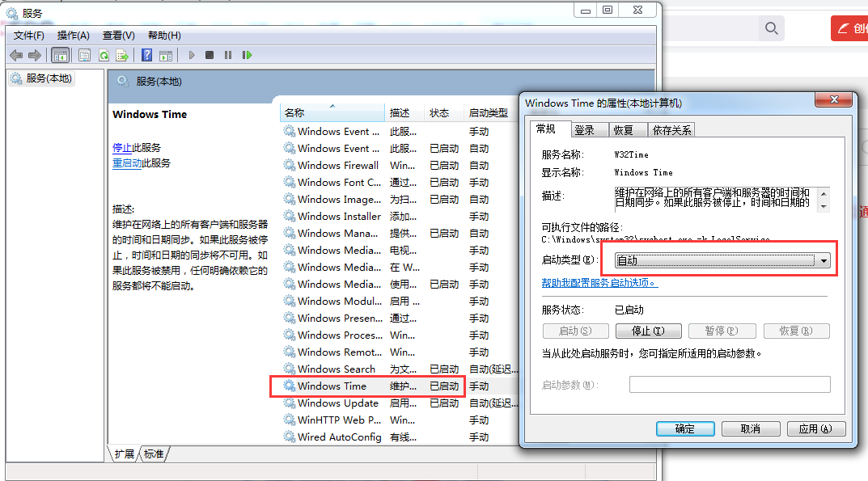Open the Properties toolbar icon
Screen dimensions: 868x481
tap(84, 55)
